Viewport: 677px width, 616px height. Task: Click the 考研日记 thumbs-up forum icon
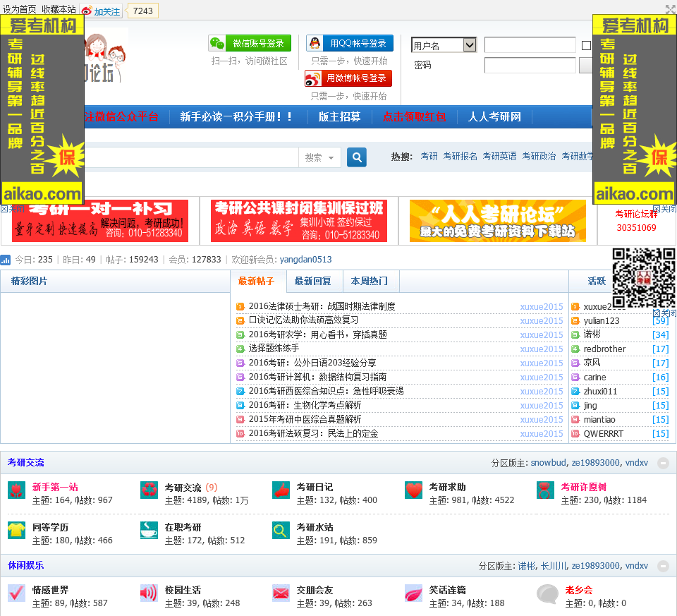281,490
